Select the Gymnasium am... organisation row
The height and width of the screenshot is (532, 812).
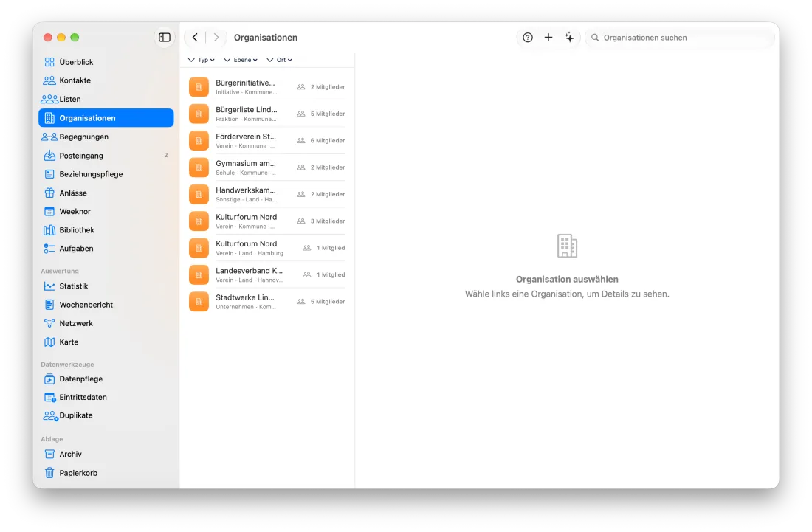[x=266, y=167]
